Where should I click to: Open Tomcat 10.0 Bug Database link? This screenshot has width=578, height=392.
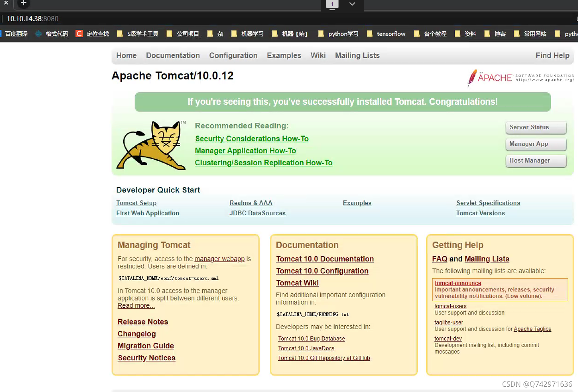pyautogui.click(x=311, y=339)
